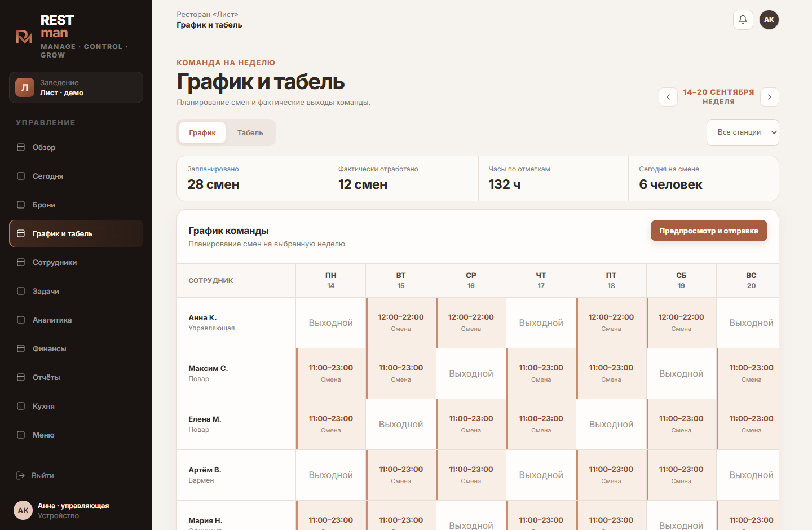Click Артём В. Friday 11:00–23:00 shift
Viewport: 812px width, 530px height.
[611, 475]
